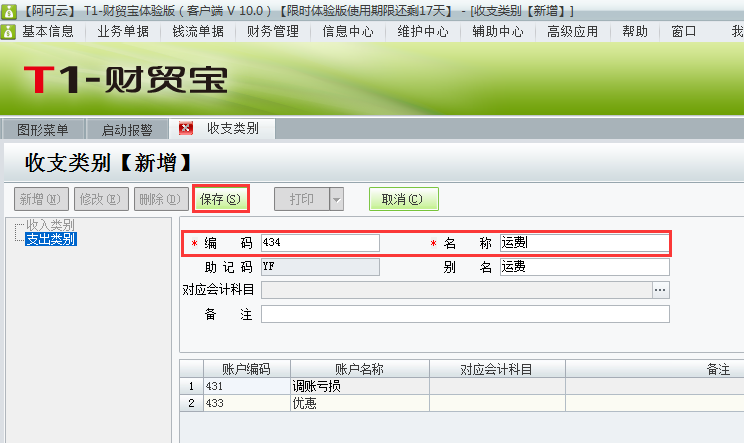Select the 优惠 account name cell

coord(360,403)
